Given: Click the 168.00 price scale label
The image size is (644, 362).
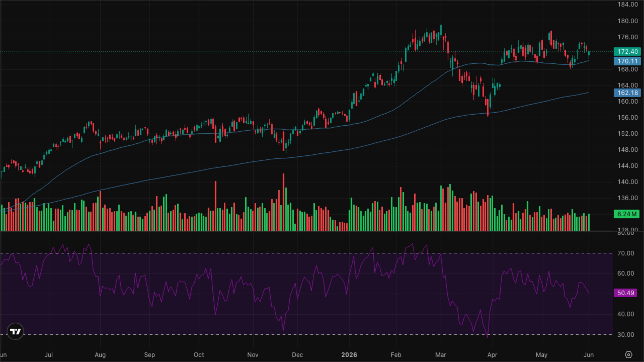Looking at the screenshot, I should [x=628, y=69].
